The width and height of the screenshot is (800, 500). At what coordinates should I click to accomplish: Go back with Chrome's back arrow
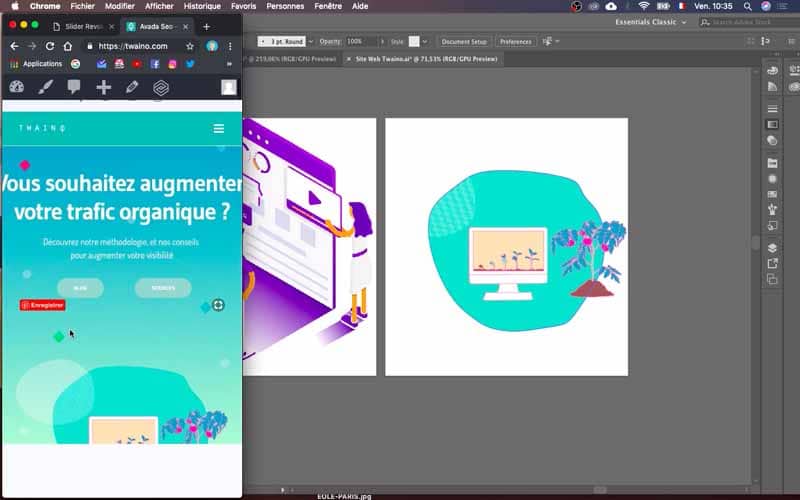[14, 46]
